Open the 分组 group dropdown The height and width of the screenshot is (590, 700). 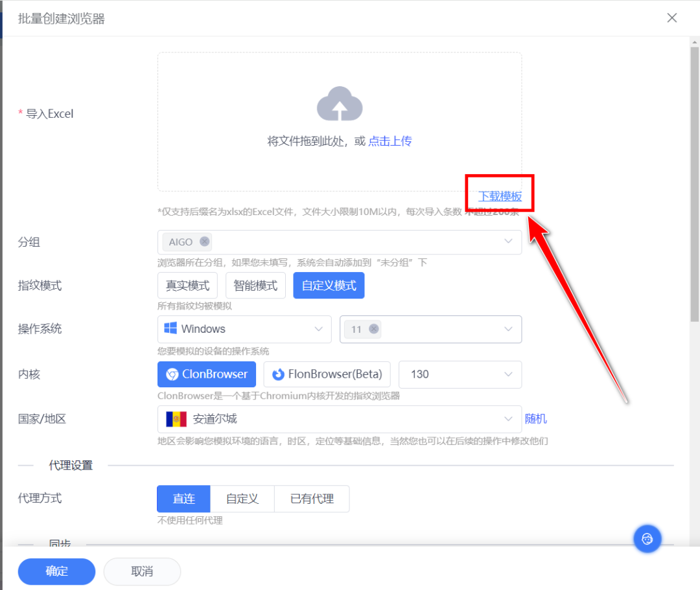(x=507, y=242)
